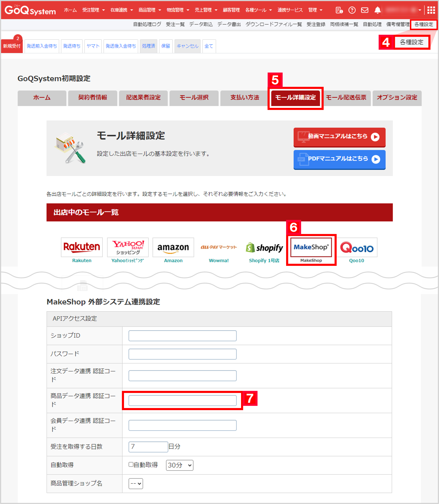Screen dimensions: 439x504
Task: Open the apps grid icon
Action: (431, 10)
